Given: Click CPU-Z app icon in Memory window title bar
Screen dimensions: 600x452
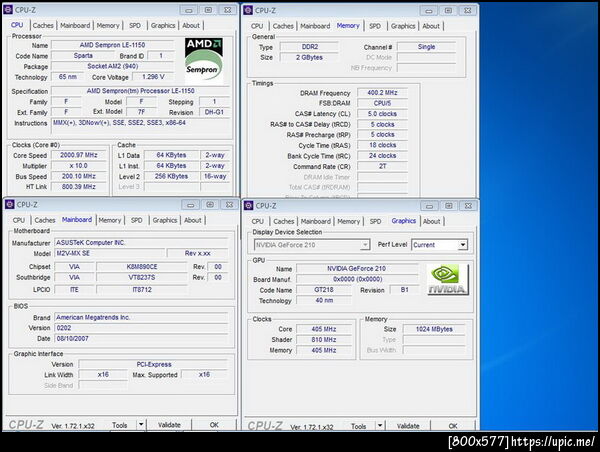Looking at the screenshot, I should (x=248, y=10).
